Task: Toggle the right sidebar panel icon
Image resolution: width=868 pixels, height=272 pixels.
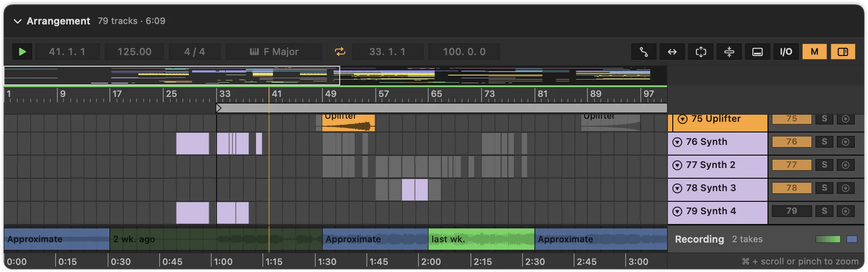Action: (843, 52)
